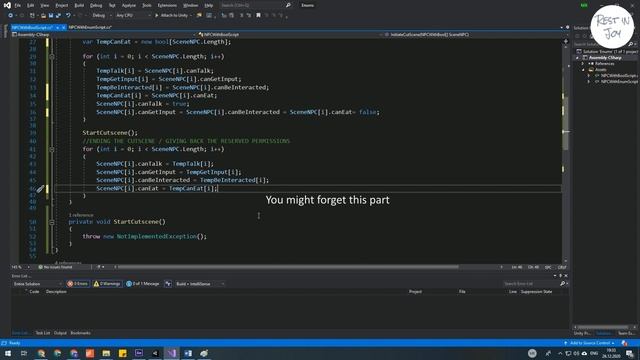Open the InitiateCutScene member navigation dropdown

(473, 35)
